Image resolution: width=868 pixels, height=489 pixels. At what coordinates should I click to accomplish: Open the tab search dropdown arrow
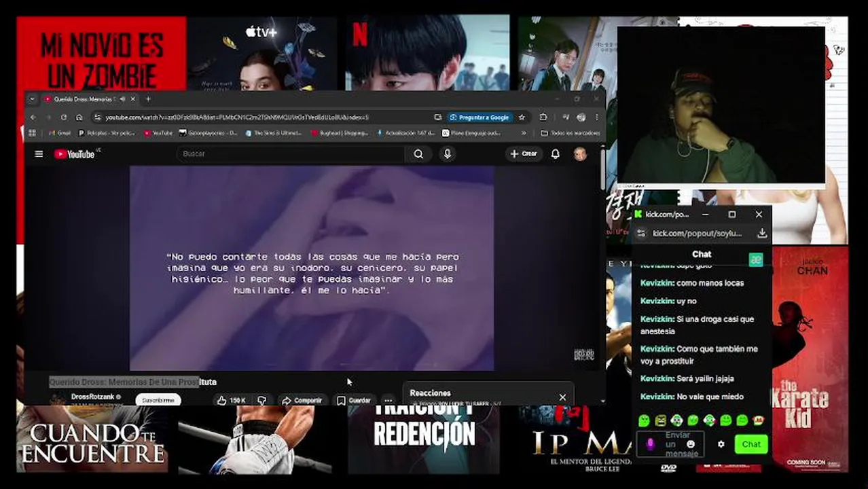[x=32, y=99]
